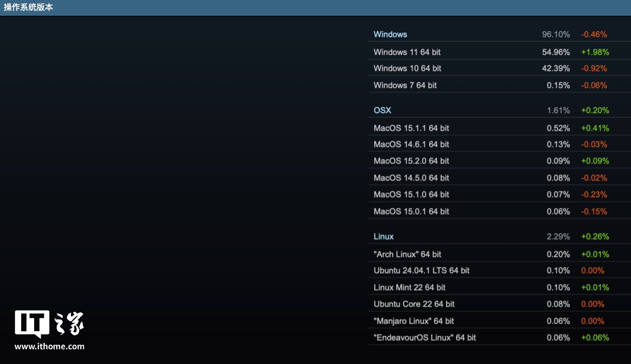Click the Linux 2.29% total share

(558, 237)
